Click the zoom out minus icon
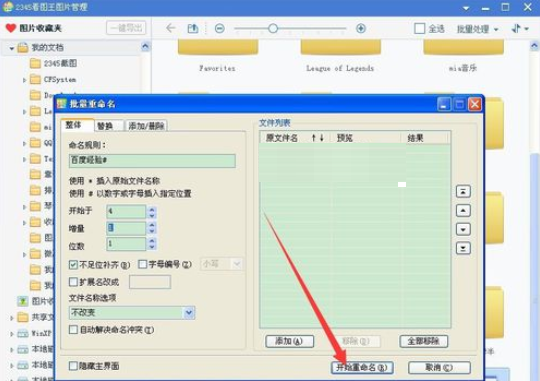540x381 pixels. (x=220, y=28)
